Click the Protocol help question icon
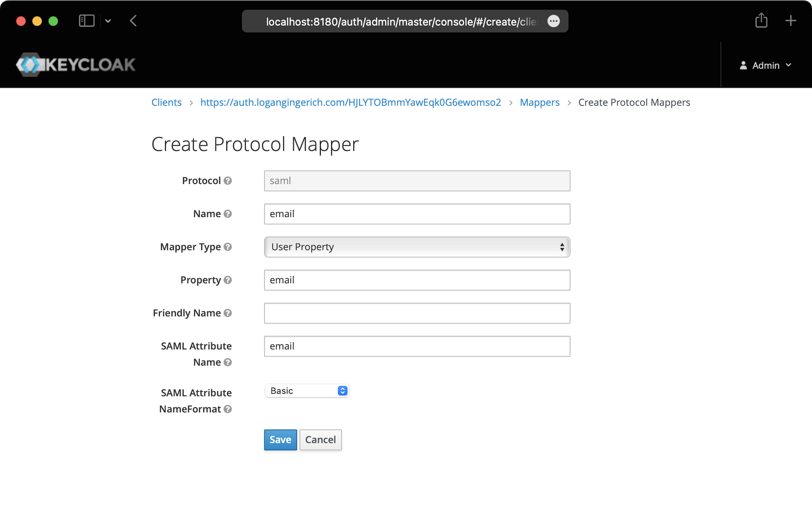Screen dimensions: 812x519 [228, 181]
